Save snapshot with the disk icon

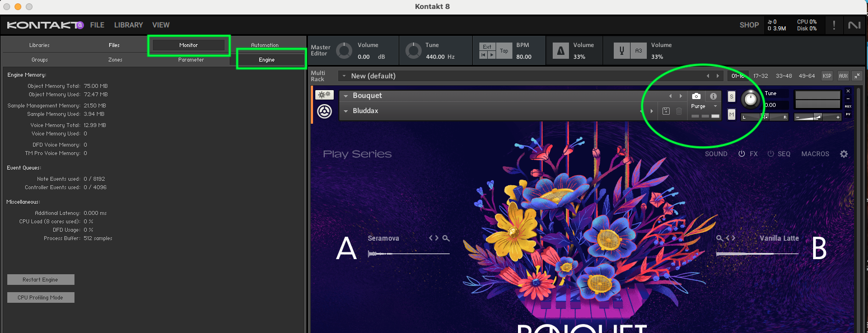(x=666, y=111)
